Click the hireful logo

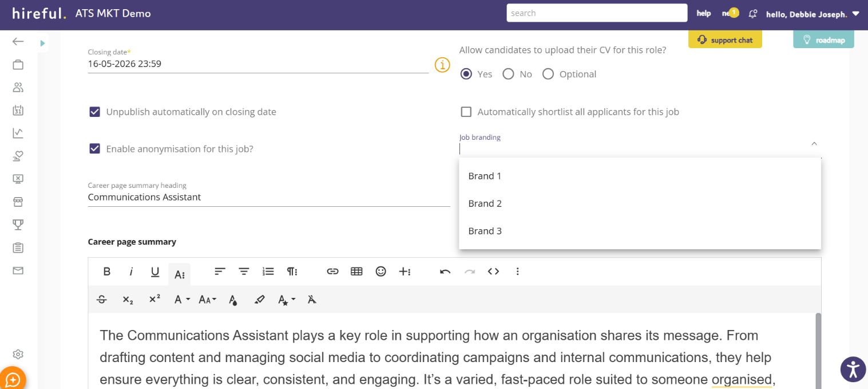tap(39, 13)
